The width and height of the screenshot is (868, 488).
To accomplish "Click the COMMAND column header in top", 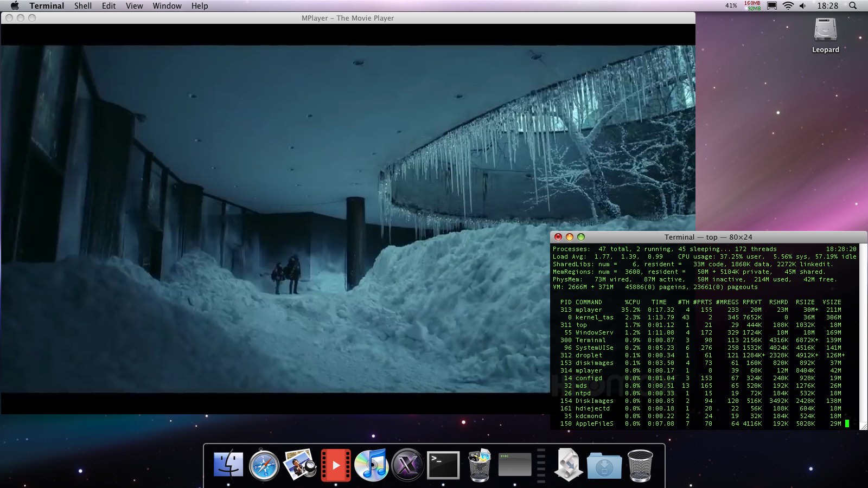I will [589, 302].
